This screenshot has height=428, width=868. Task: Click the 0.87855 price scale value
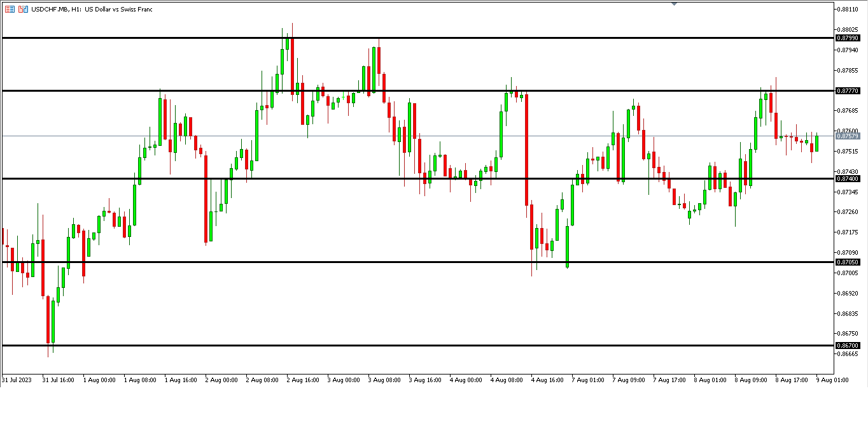[848, 70]
